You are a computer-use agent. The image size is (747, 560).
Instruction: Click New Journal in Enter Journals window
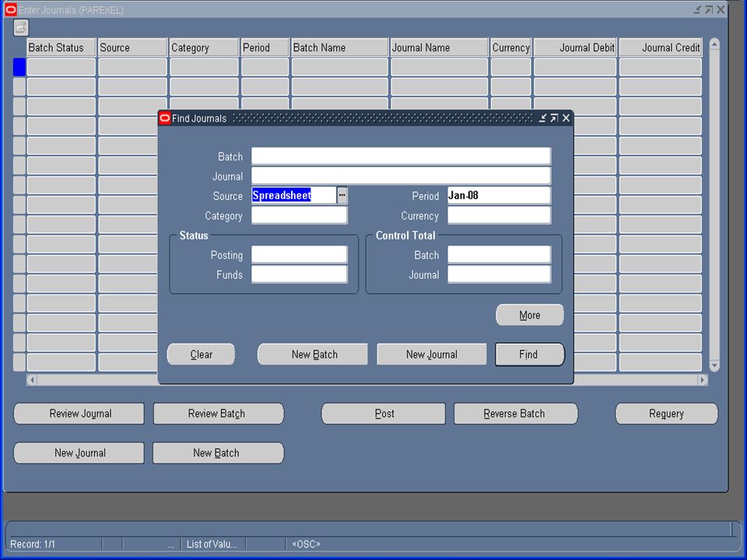pyautogui.click(x=79, y=453)
